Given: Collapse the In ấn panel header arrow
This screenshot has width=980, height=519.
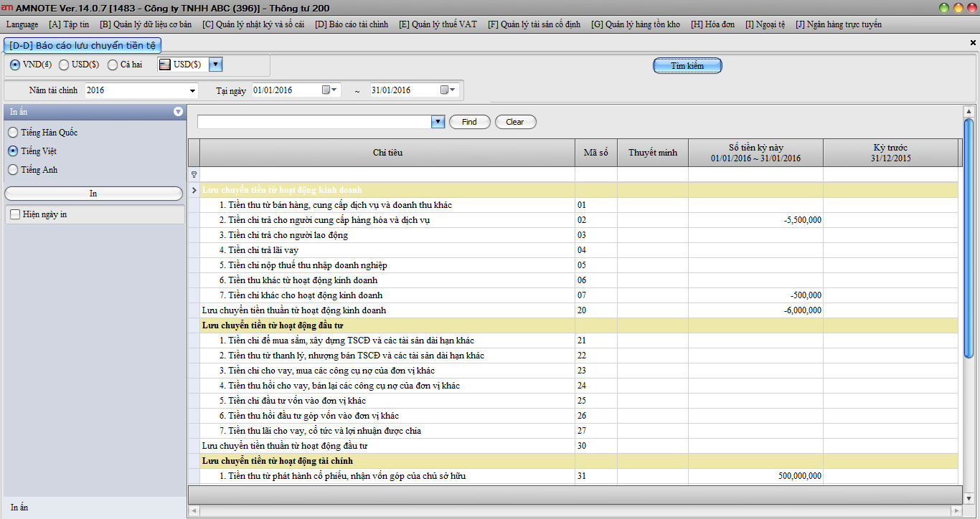Looking at the screenshot, I should 178,112.
